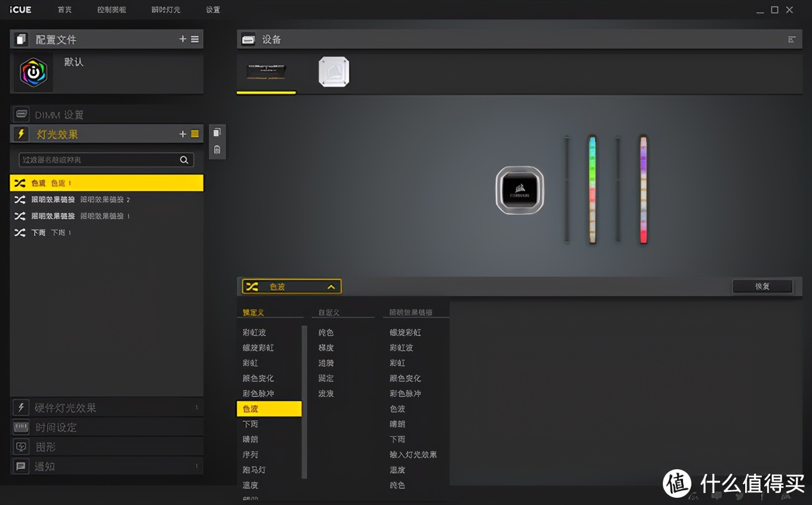
Task: Choose 彩虹 in the 照明效果链接 column
Action: point(397,363)
